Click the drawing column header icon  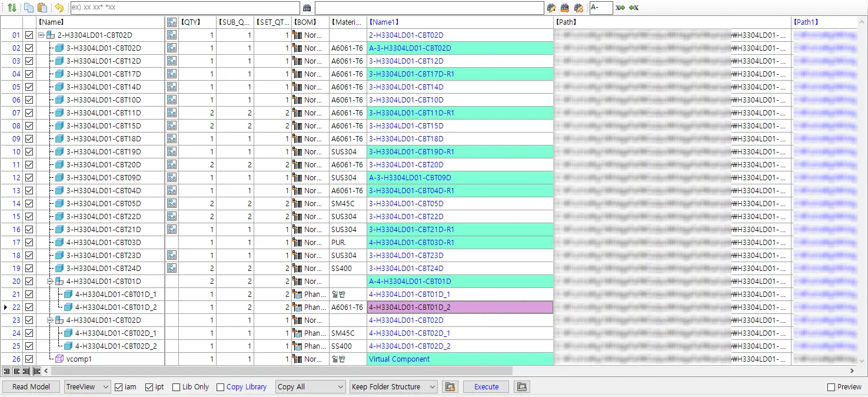click(172, 22)
